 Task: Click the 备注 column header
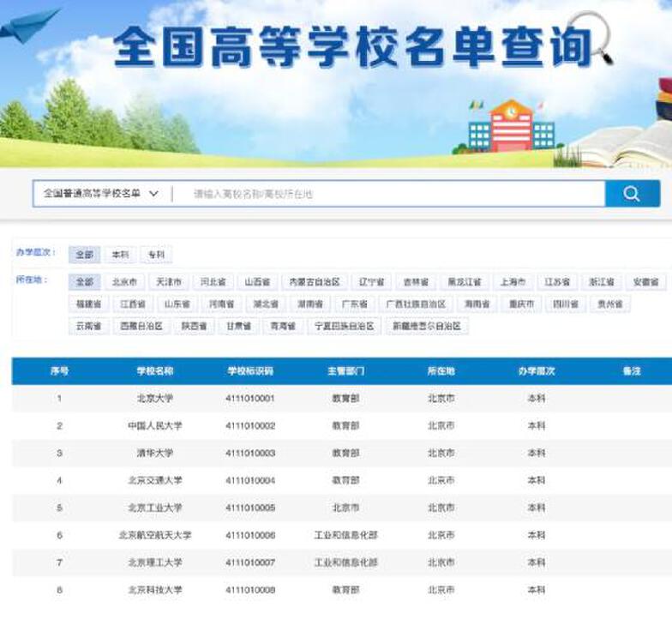[x=632, y=371]
